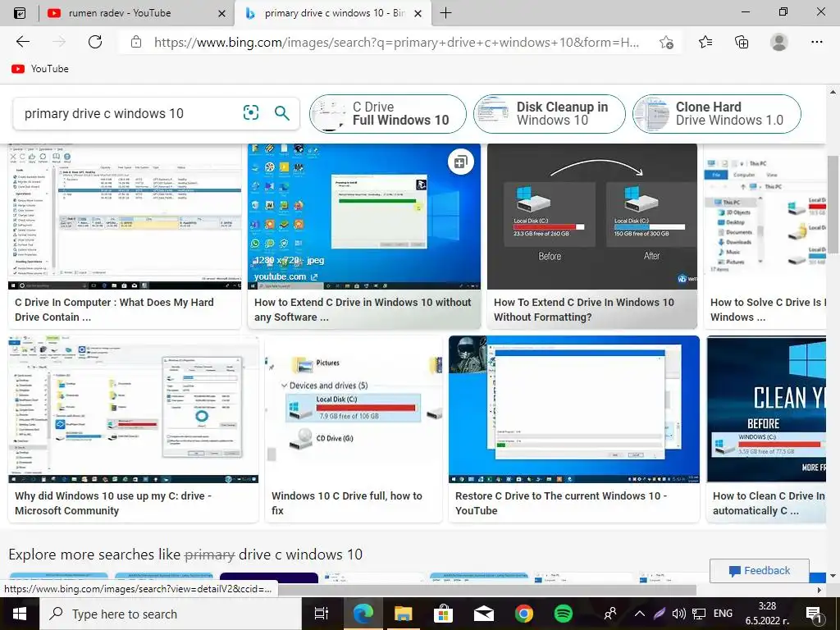The image size is (840, 630).
Task: Go back using browser back arrow
Action: 22,42
